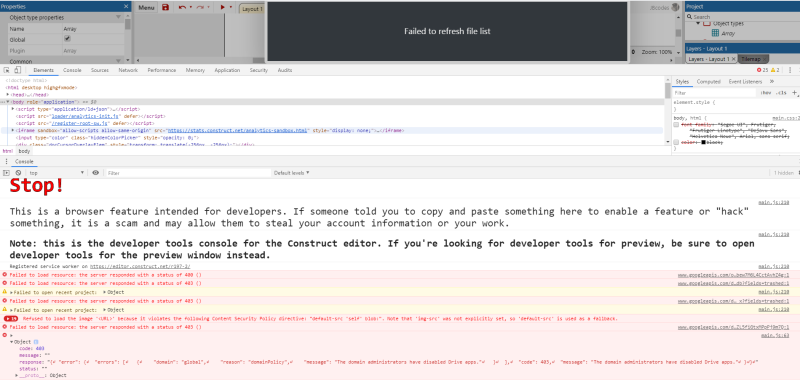Collapse the Object types folder
This screenshot has width=800, height=380.
click(x=697, y=23)
